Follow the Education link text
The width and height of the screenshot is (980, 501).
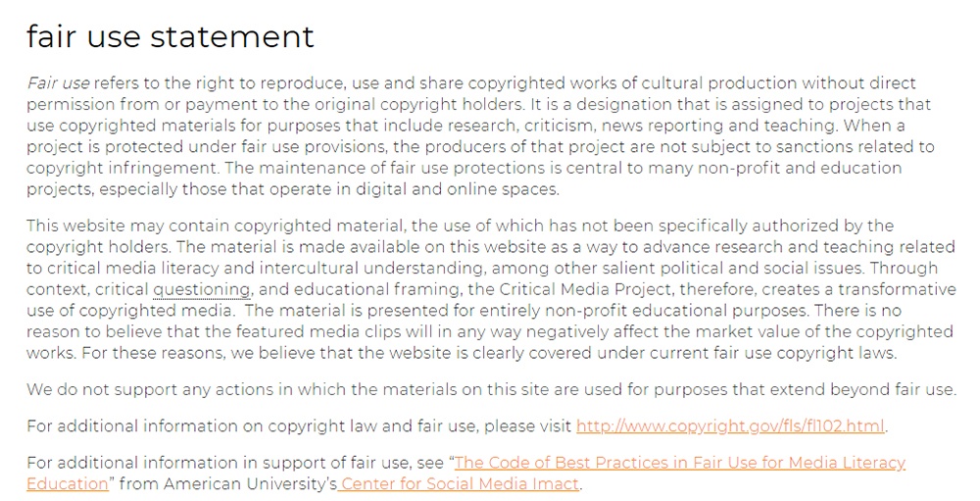coord(68,483)
